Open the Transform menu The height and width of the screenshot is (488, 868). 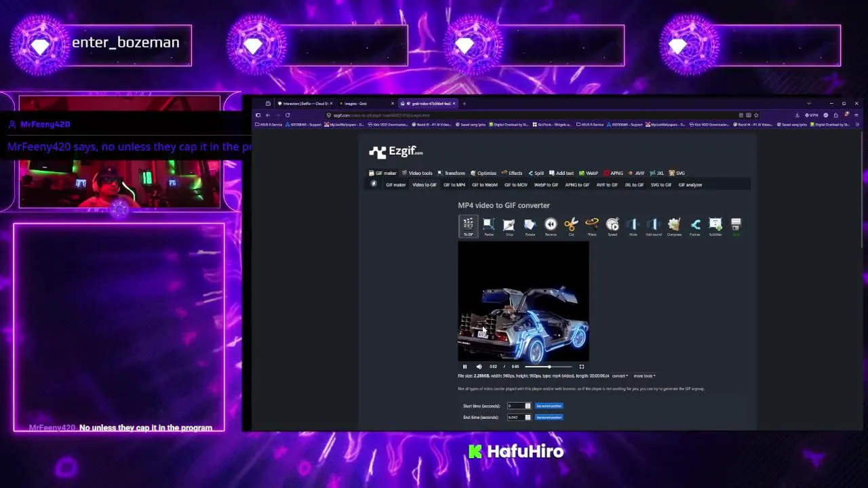click(x=452, y=173)
